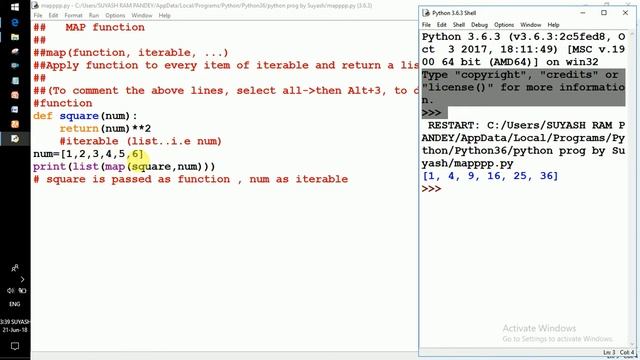Open the Shell menu in the Python Shell
Screen dimensions: 640x360
coord(459,24)
